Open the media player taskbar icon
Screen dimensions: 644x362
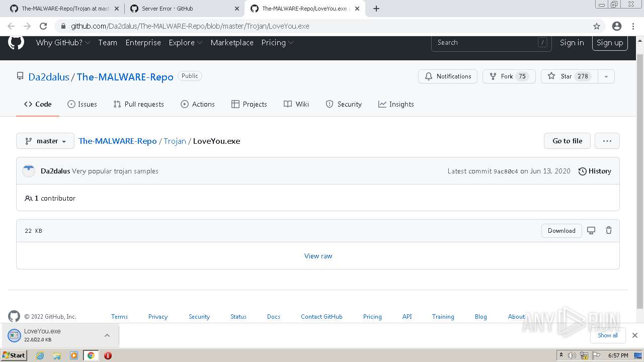pyautogui.click(x=74, y=355)
